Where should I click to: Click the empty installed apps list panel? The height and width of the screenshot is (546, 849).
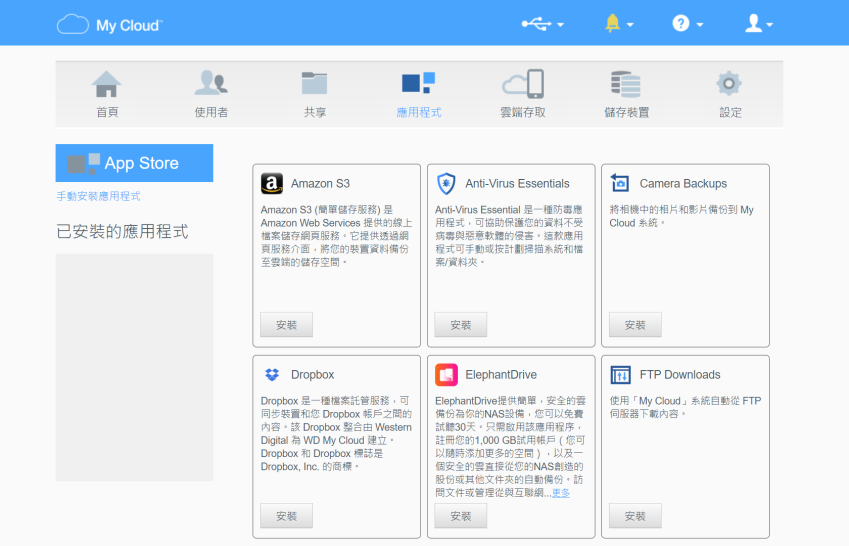tap(134, 367)
